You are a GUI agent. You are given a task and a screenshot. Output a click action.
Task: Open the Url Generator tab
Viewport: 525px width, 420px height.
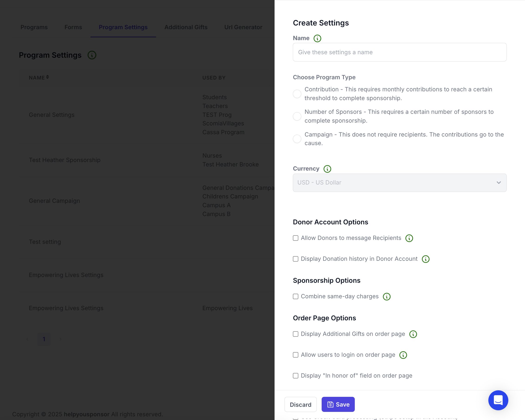click(x=243, y=27)
